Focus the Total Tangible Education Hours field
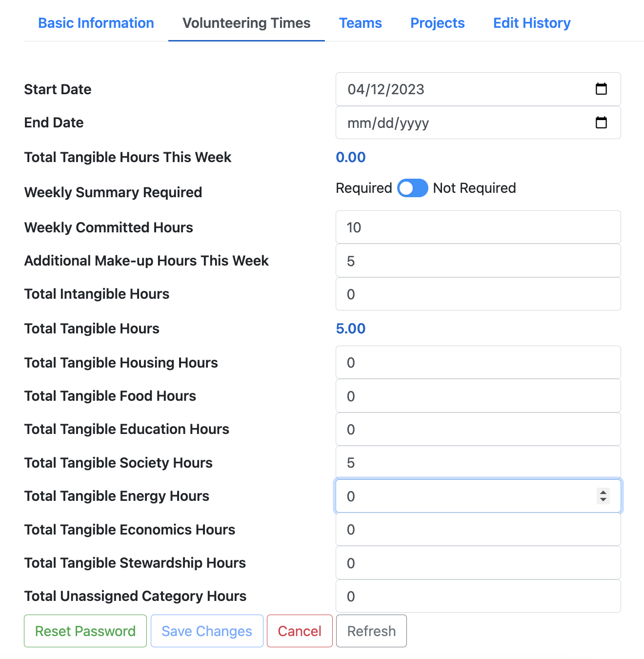 (x=478, y=429)
